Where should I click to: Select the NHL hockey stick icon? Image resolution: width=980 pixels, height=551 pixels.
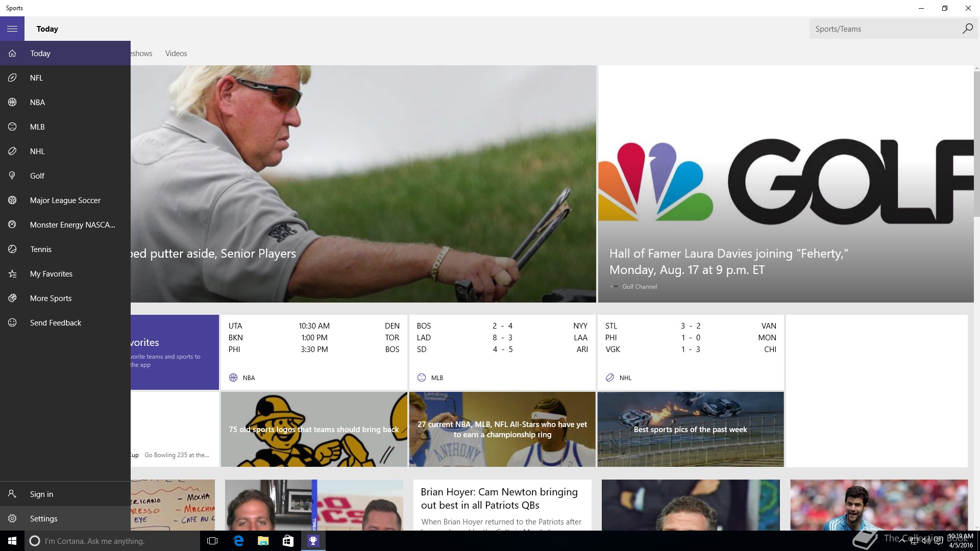pos(12,152)
